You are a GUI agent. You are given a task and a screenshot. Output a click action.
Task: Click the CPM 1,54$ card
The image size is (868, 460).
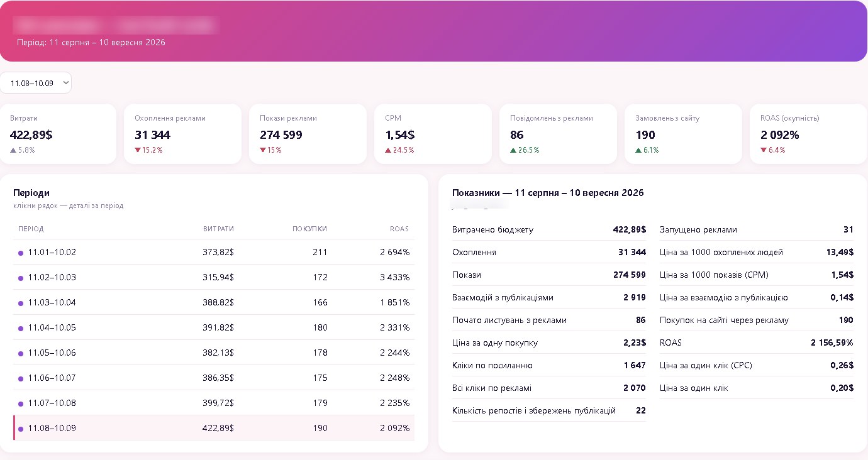(433, 134)
